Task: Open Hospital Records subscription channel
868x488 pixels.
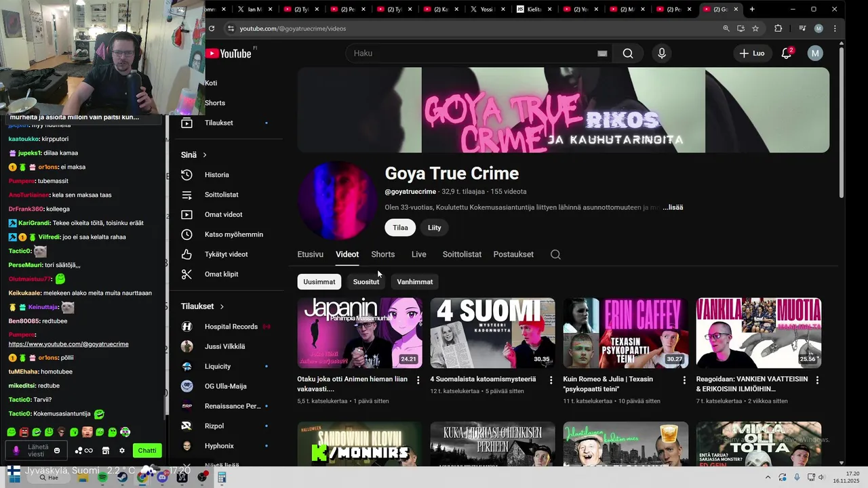Action: 231,327
